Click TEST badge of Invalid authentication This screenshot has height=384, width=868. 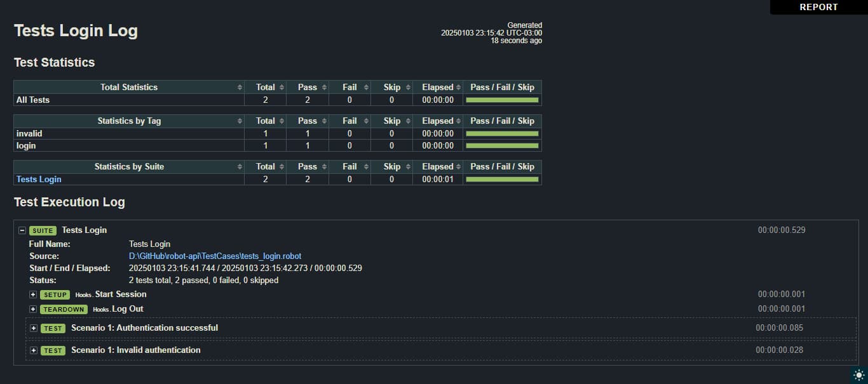click(53, 350)
